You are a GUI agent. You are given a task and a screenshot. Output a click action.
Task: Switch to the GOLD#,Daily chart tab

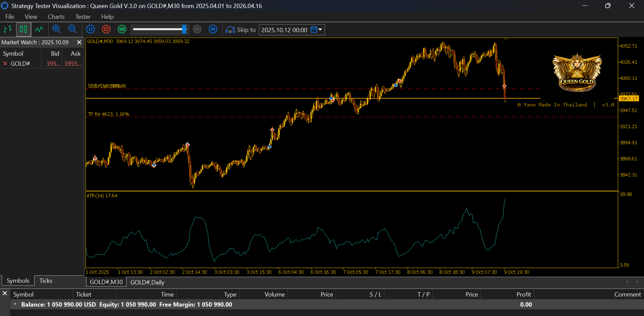coord(147,282)
